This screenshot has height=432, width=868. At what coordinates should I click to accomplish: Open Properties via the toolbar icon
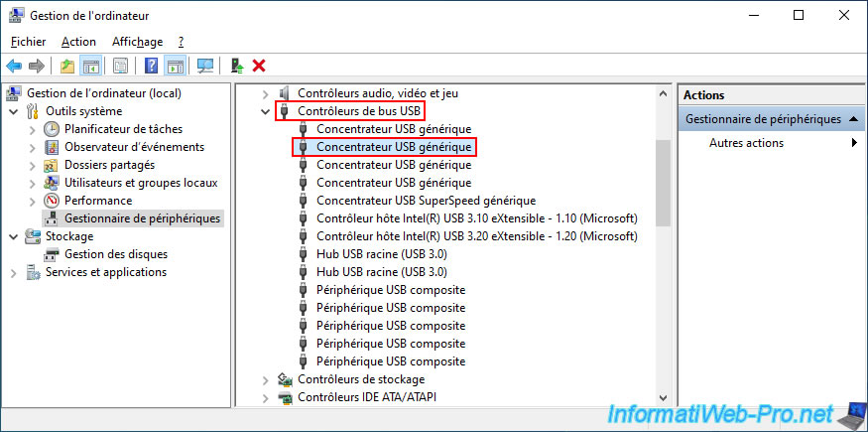(120, 66)
